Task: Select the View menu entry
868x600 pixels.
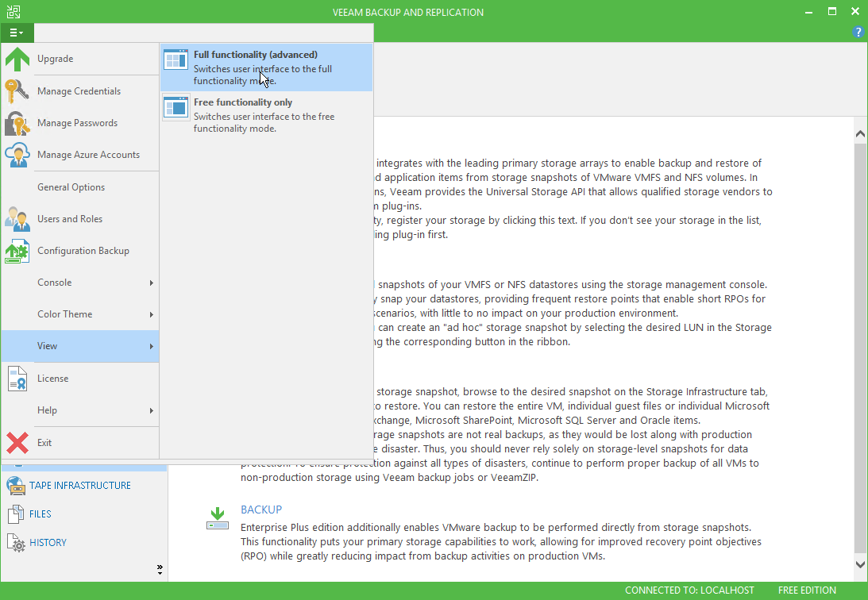Action: (x=80, y=346)
